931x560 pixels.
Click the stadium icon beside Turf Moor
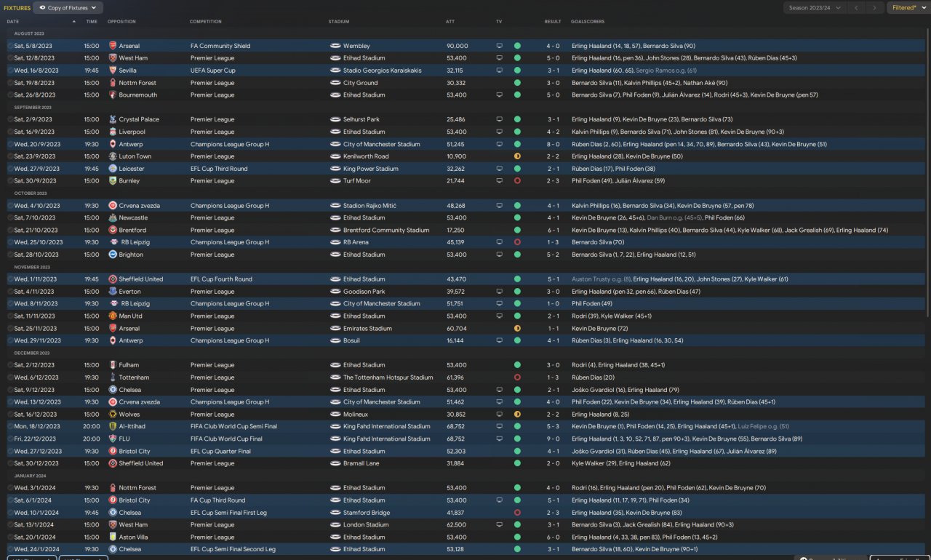click(335, 181)
